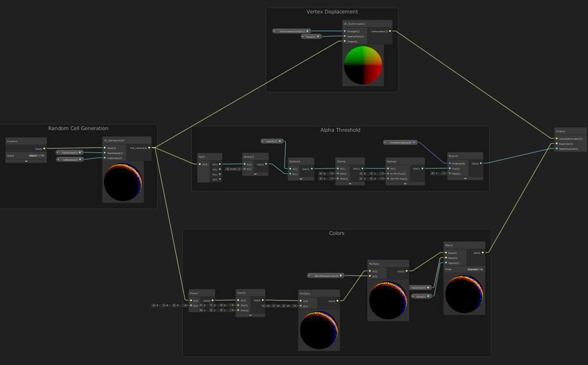Open the Blend node Mode dropdown
This screenshot has width=588, height=365.
[474, 269]
